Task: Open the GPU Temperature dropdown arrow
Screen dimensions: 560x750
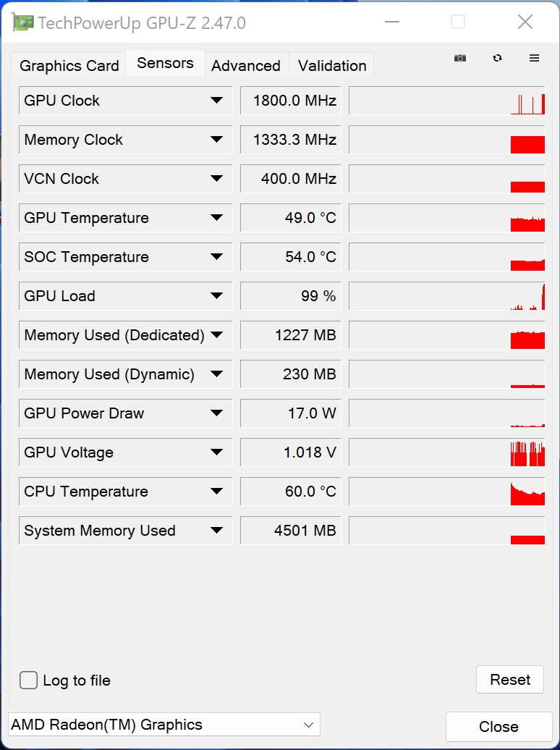Action: coord(216,218)
